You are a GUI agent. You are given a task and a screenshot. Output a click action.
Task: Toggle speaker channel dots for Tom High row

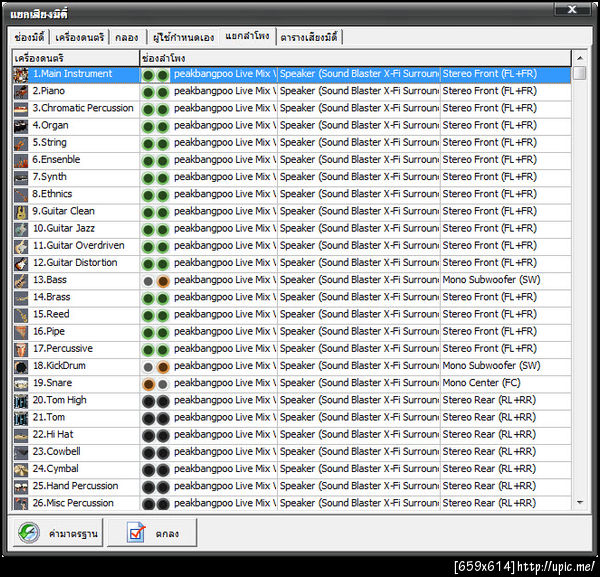coord(155,401)
